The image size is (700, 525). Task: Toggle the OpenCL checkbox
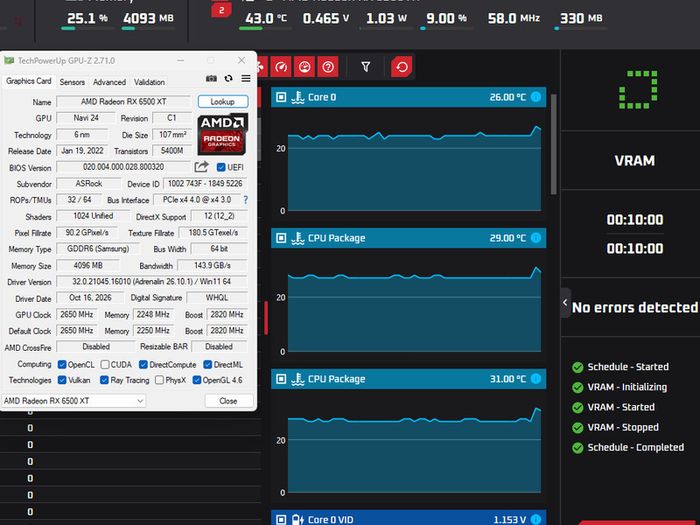62,365
